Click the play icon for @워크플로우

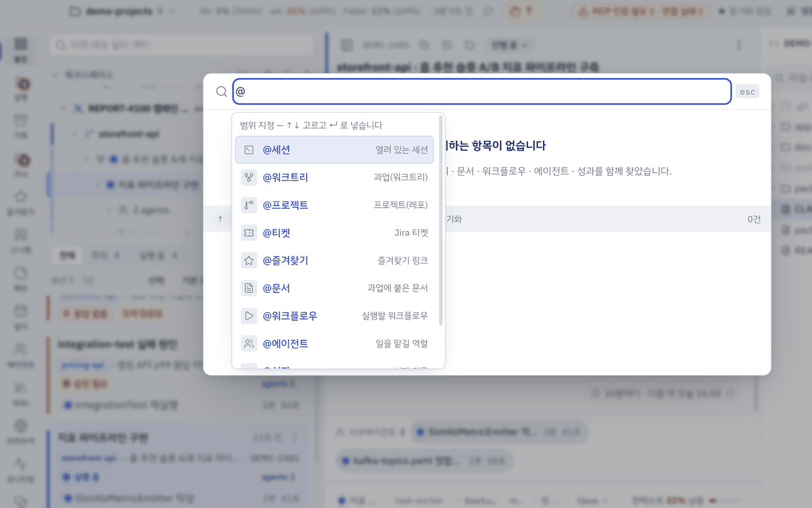(249, 316)
